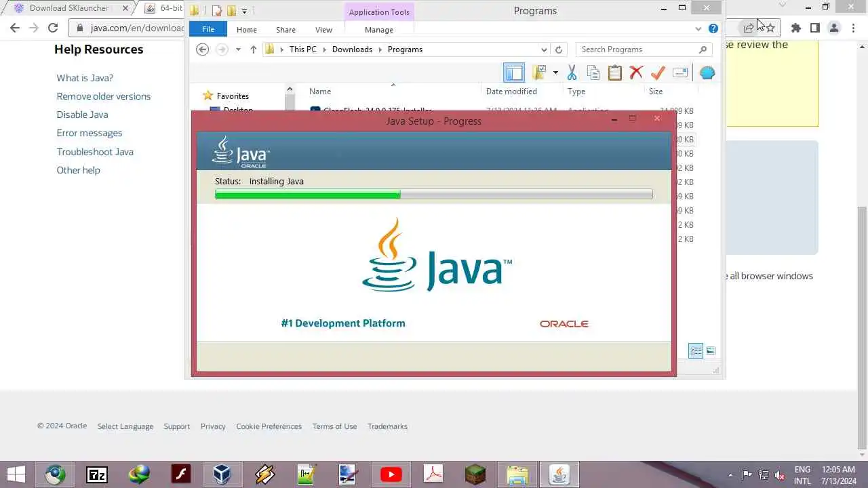Viewport: 868px width, 488px height.
Task: Open the File tab in Explorer
Action: [x=208, y=29]
